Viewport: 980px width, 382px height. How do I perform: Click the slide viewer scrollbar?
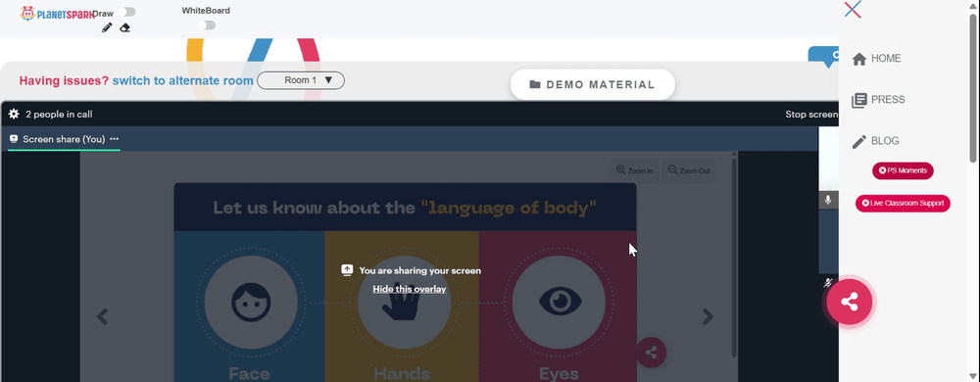[734, 259]
